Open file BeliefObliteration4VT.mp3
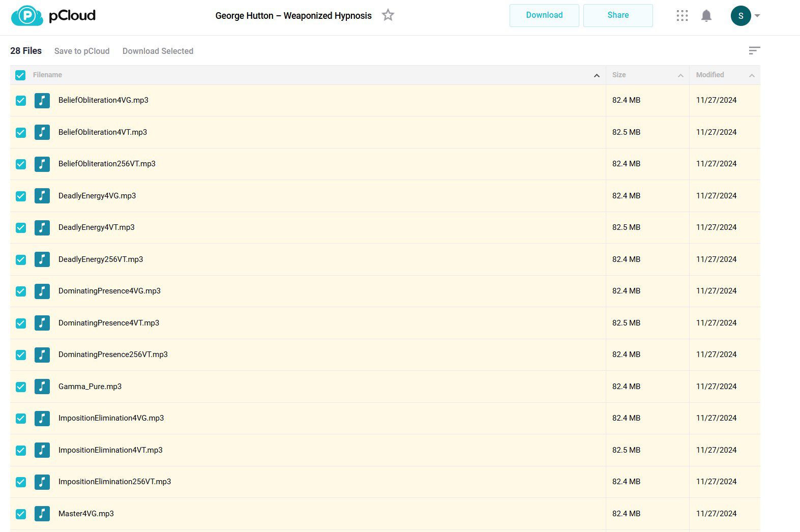Viewport: 800px width, 532px height. pos(103,132)
